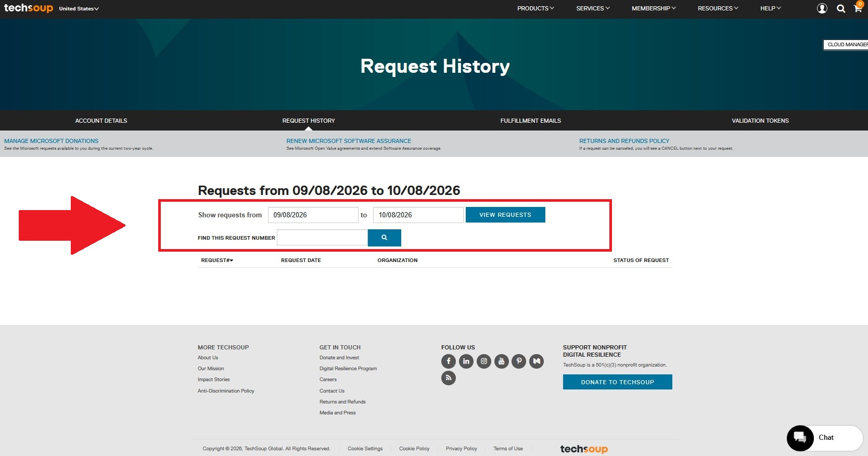This screenshot has width=868, height=456.
Task: Open TechSoup's Facebook page icon
Action: pyautogui.click(x=449, y=361)
